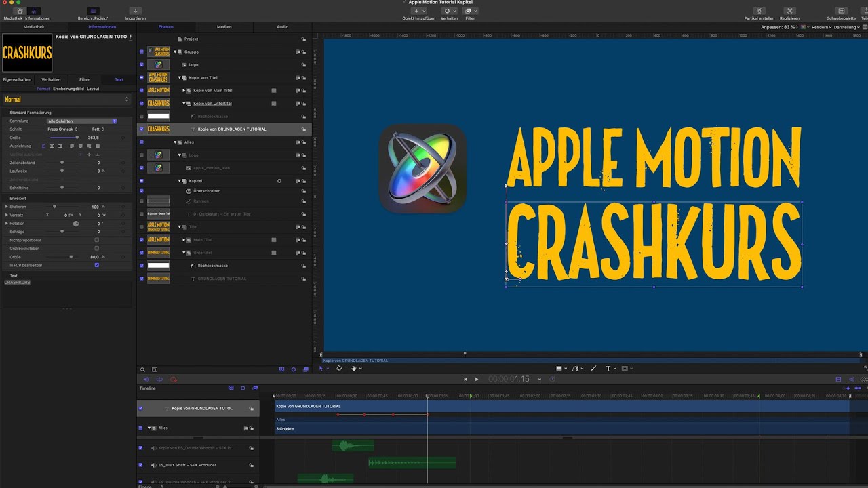Select the Bezier pen tool
Screen dimensions: 868x488
(576, 369)
